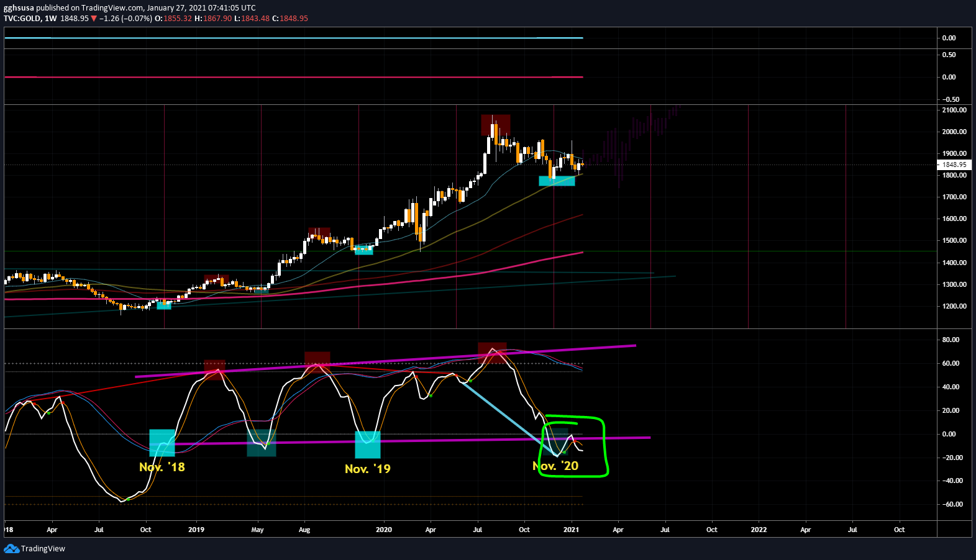Screen dimensions: 976x560
Task: Click the 1700.00 price axis label
Action: click(x=954, y=197)
